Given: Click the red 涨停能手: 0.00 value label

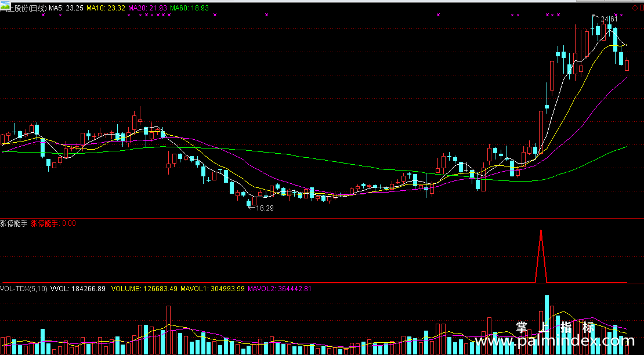Looking at the screenshot, I should pyautogui.click(x=53, y=224).
